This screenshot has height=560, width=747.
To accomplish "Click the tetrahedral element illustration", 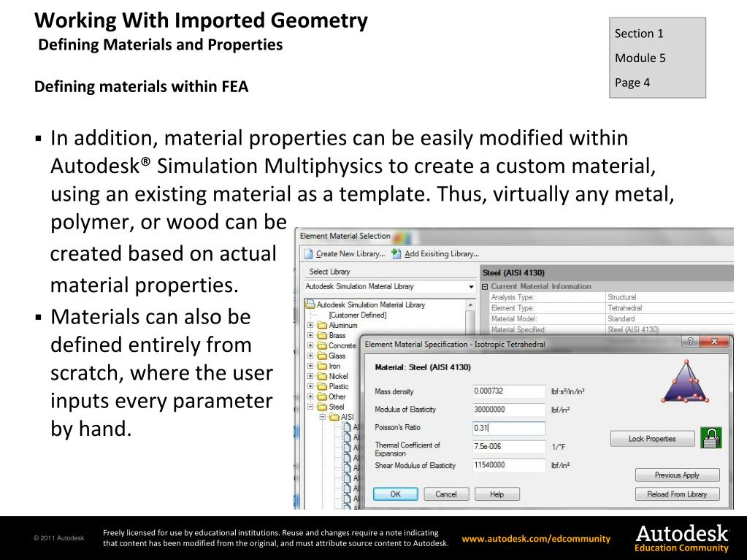I will point(686,382).
